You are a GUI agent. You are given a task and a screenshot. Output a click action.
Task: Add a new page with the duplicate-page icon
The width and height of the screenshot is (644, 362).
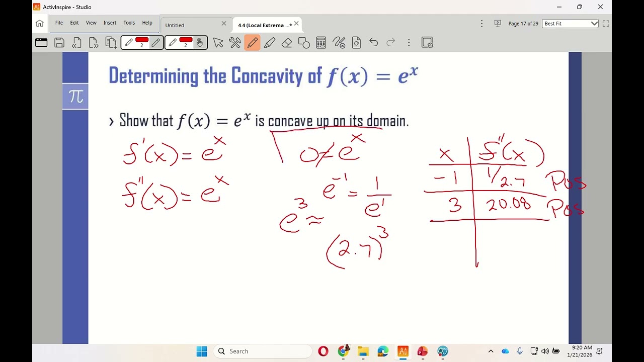tap(111, 43)
